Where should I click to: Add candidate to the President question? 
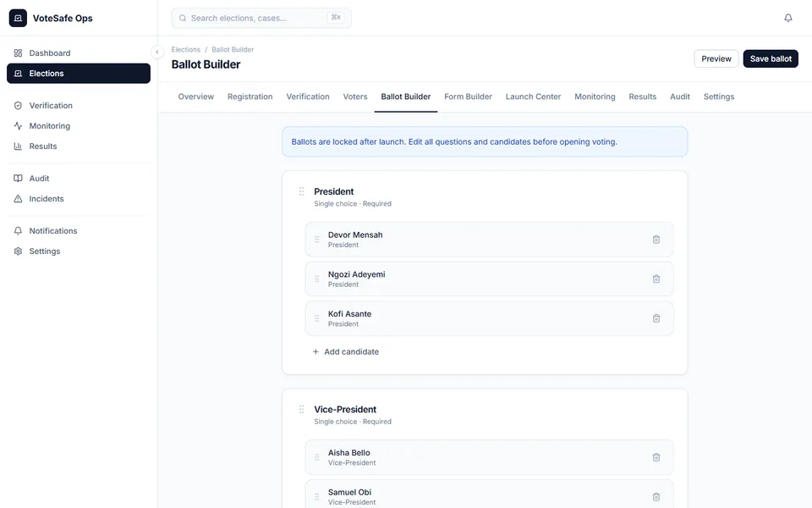(x=345, y=351)
